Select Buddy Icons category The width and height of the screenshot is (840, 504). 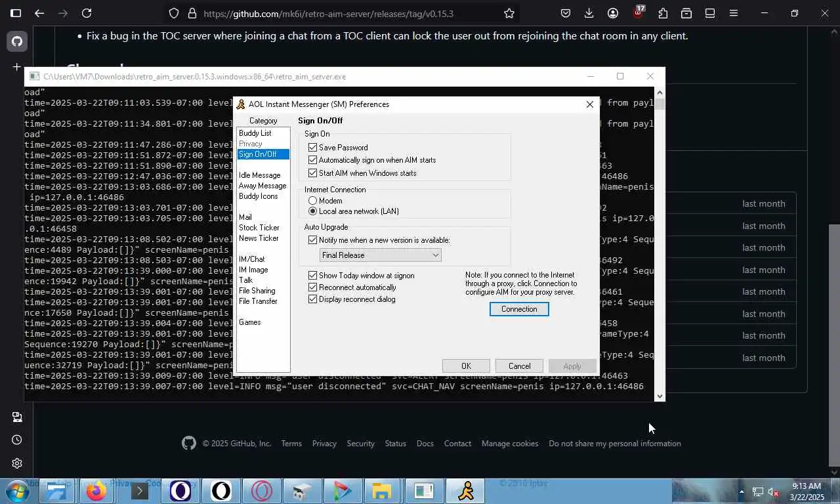pyautogui.click(x=259, y=196)
